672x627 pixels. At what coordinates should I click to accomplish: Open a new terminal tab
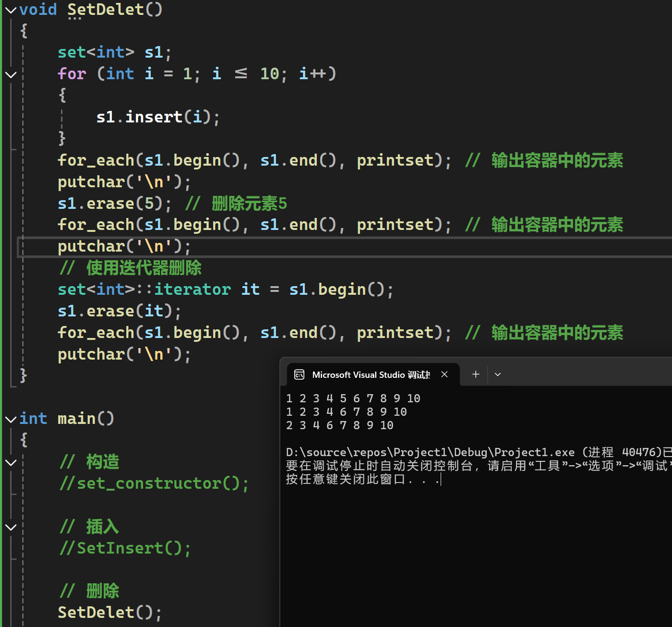click(476, 374)
